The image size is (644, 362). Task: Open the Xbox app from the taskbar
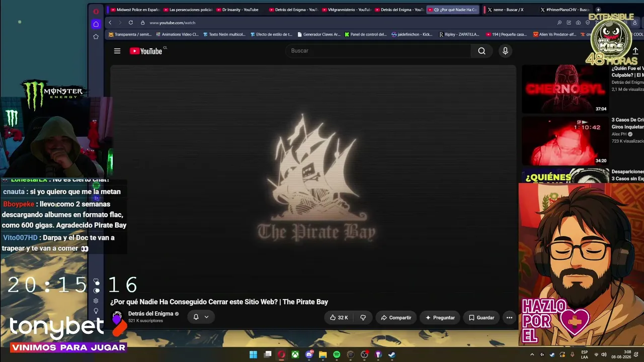295,354
